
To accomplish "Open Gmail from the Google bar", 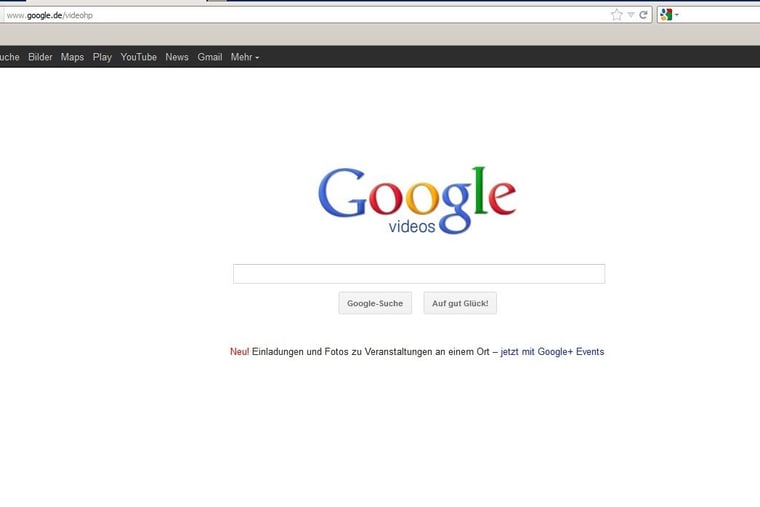I will (210, 57).
